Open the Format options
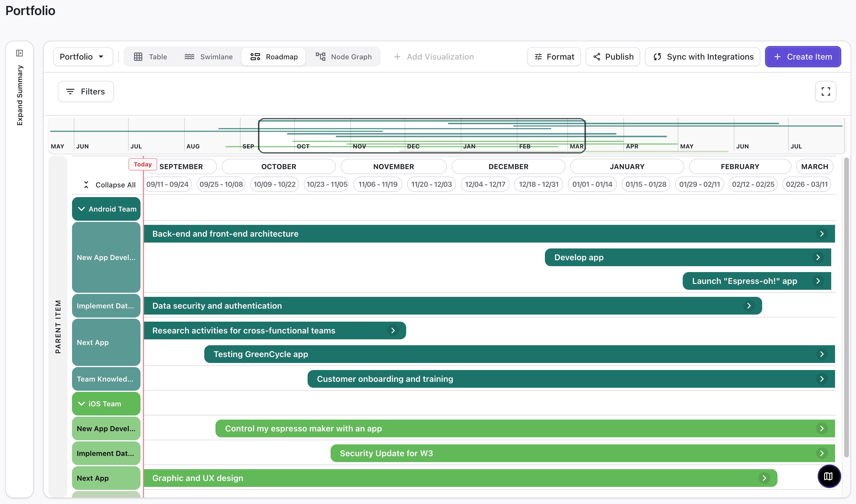Screen dimensions: 856x504 tap(554, 57)
